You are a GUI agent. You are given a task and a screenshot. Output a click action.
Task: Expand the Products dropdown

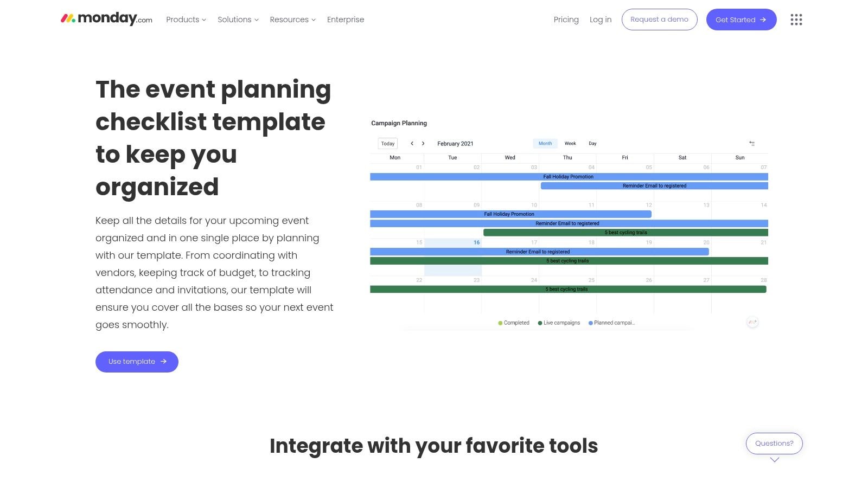coord(186,20)
